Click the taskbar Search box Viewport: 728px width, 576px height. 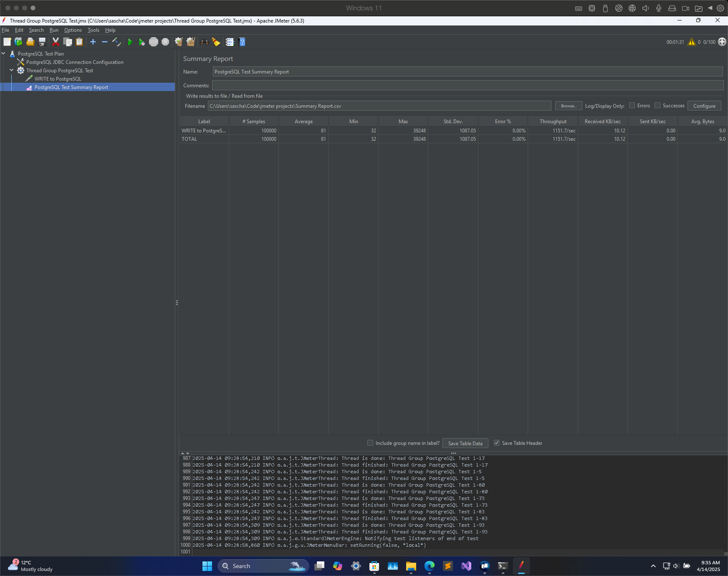pos(263,566)
